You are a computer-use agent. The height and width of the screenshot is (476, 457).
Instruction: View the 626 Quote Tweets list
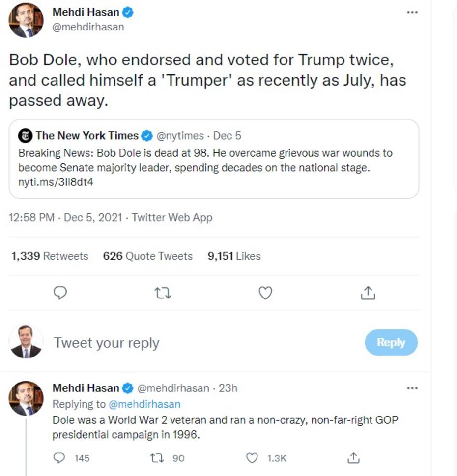[147, 256]
